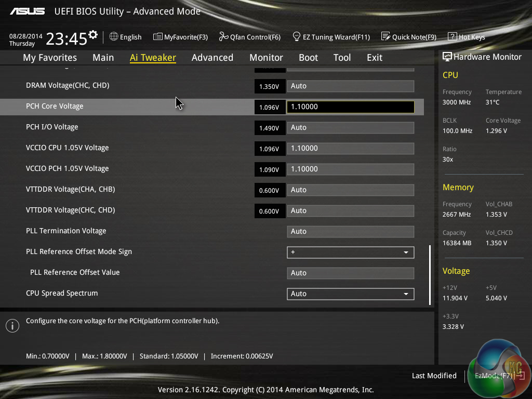Expand CPU Spread Spectrum dropdown
Image resolution: width=532 pixels, height=399 pixels.
[x=351, y=294]
